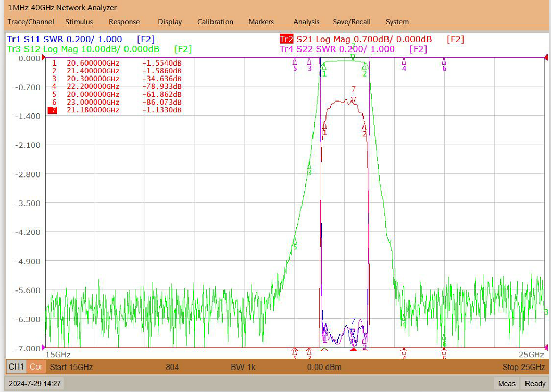Screen dimensions: 551x392
Task: Open the Stimulus menu
Action: click(x=79, y=22)
